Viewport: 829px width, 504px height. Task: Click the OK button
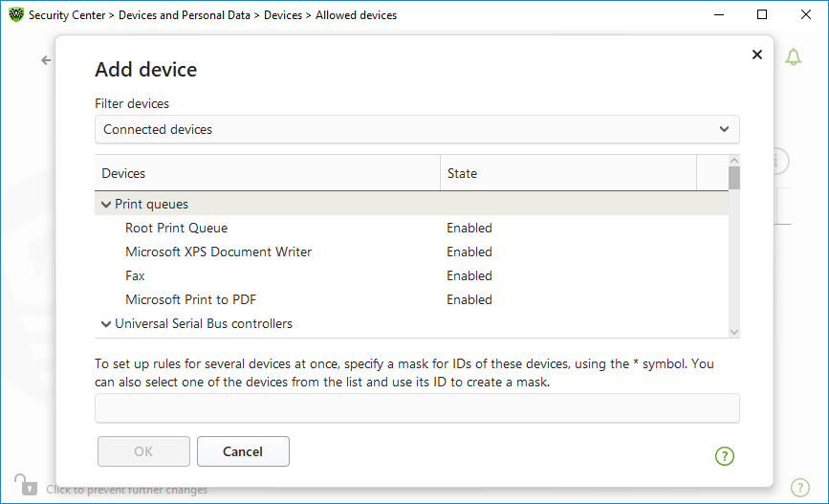tap(143, 451)
